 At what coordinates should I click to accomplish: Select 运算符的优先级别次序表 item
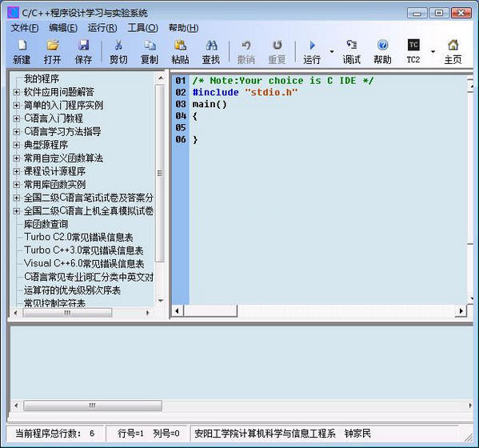point(73,290)
